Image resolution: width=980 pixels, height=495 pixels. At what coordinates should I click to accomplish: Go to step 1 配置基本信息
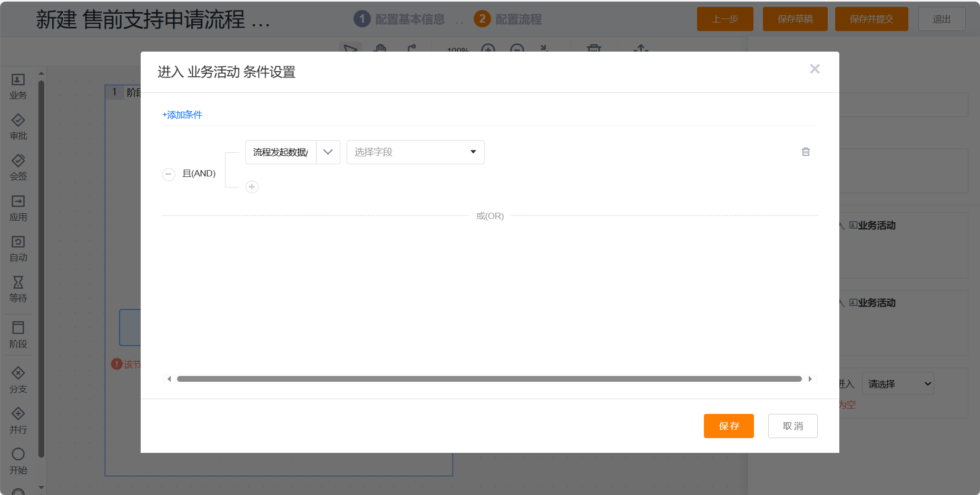tap(399, 19)
